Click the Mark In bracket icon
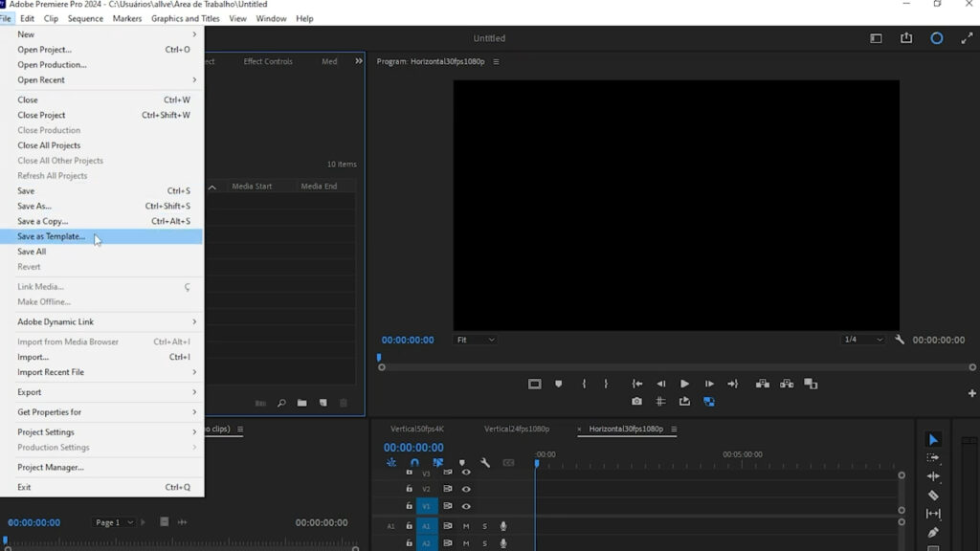The width and height of the screenshot is (980, 551). point(584,384)
